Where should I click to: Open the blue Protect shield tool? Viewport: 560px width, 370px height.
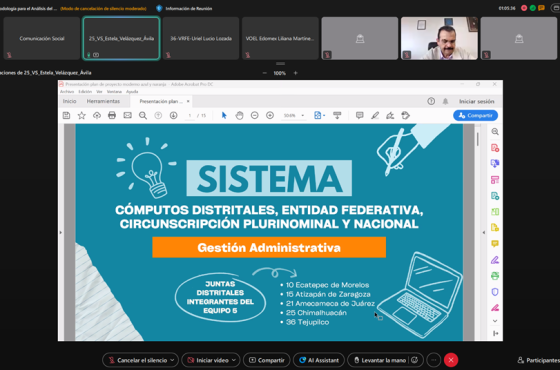(495, 292)
